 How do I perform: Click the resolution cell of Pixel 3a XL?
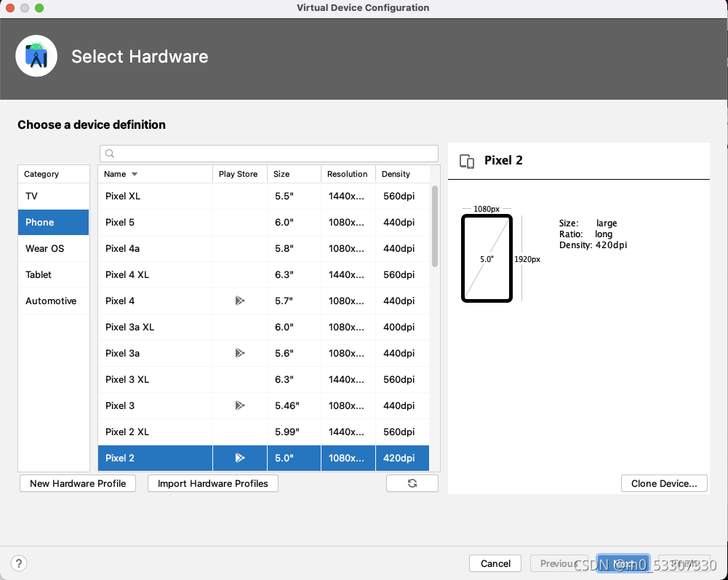[348, 327]
